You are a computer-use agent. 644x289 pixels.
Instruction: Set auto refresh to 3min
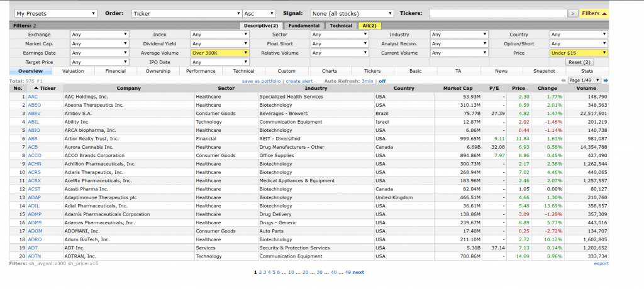pos(367,81)
